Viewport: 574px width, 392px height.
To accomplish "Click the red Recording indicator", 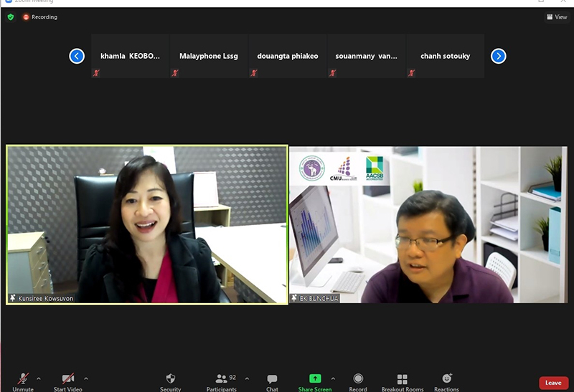I will [x=40, y=16].
